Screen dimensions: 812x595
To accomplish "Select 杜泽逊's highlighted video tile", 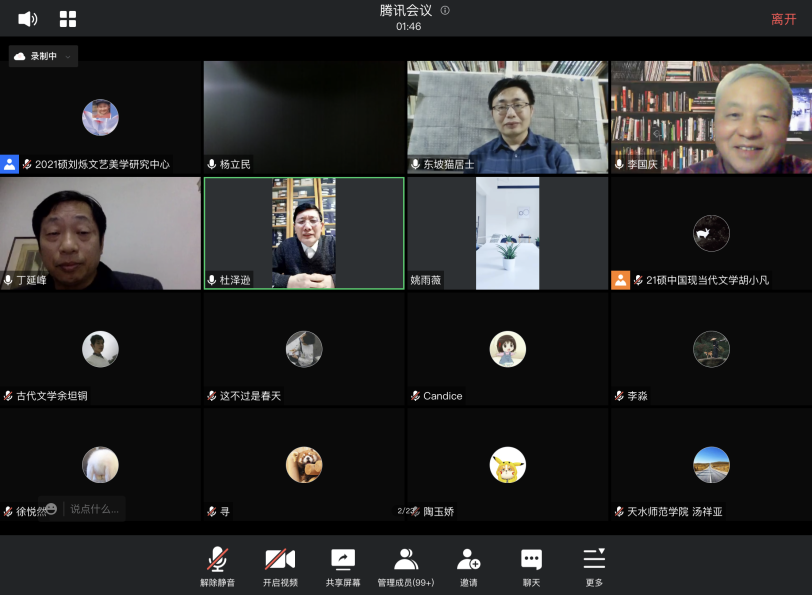I will (304, 233).
